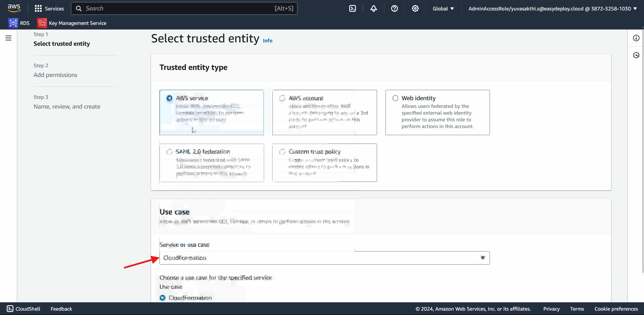Select the AWS account radio button

282,98
